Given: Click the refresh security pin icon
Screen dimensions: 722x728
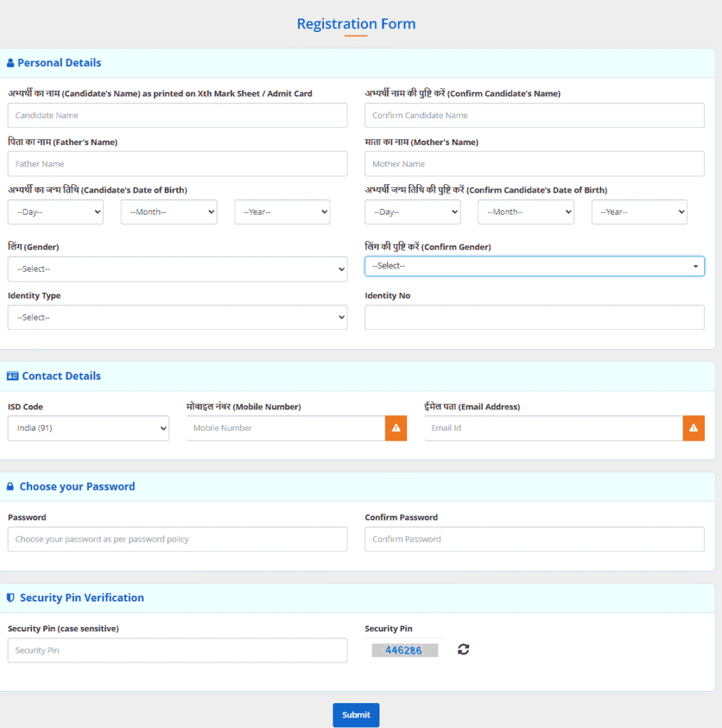Looking at the screenshot, I should [x=463, y=649].
